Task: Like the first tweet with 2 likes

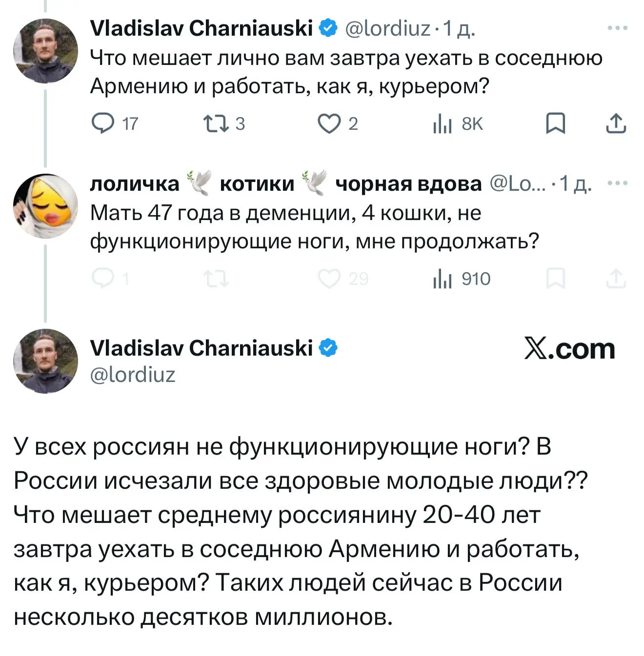Action: click(x=329, y=123)
